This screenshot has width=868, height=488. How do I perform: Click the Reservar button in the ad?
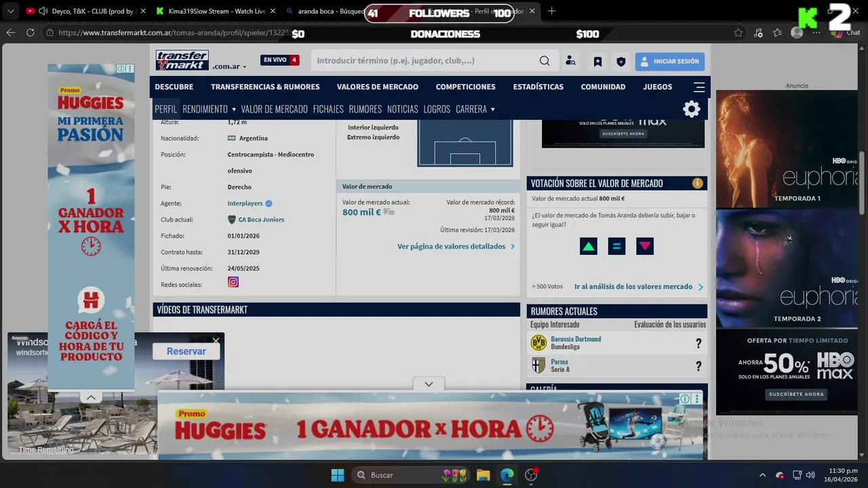186,351
